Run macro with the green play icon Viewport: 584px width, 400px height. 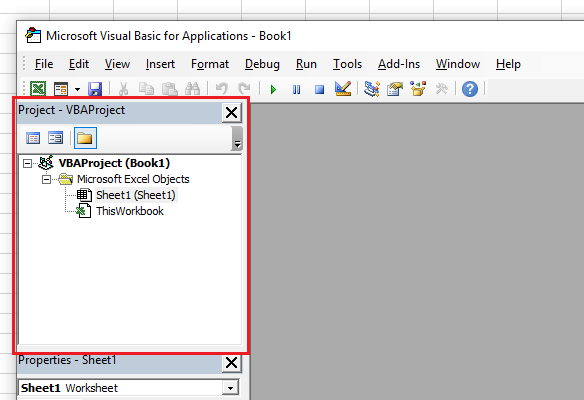(x=273, y=89)
